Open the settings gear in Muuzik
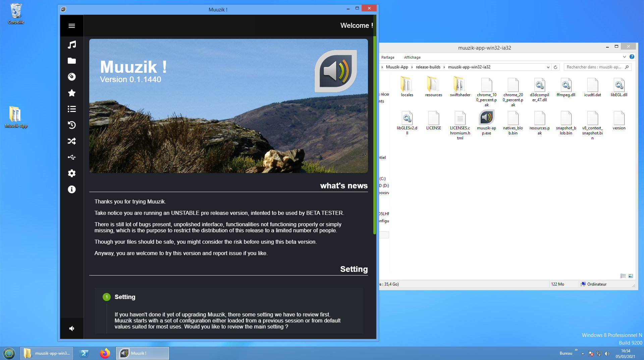Viewport: 644px width, 360px height. click(x=71, y=173)
